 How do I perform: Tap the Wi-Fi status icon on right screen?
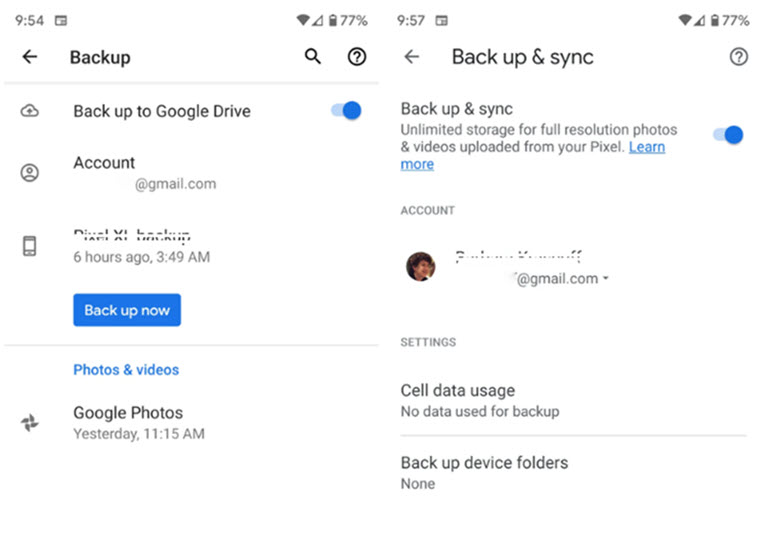[685, 20]
